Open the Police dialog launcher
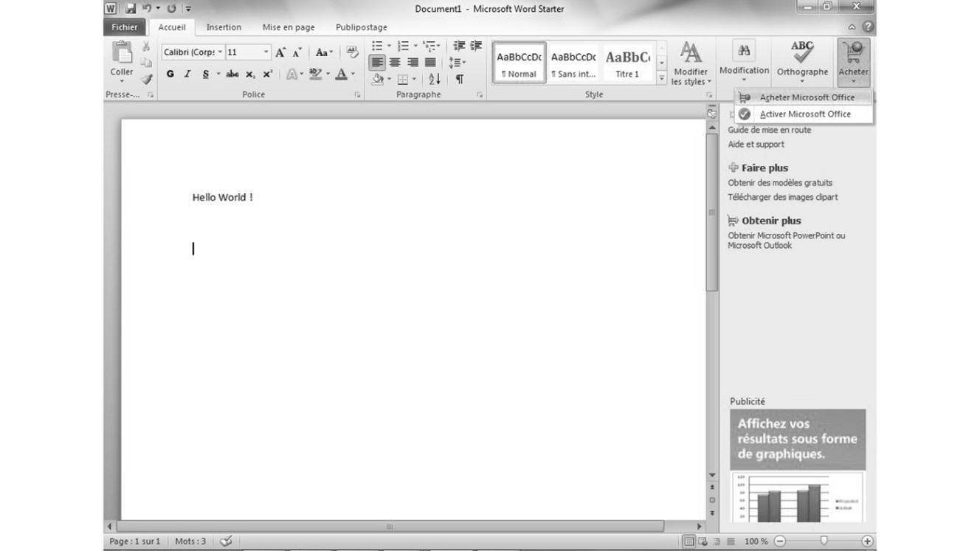980x551 pixels. click(x=358, y=95)
